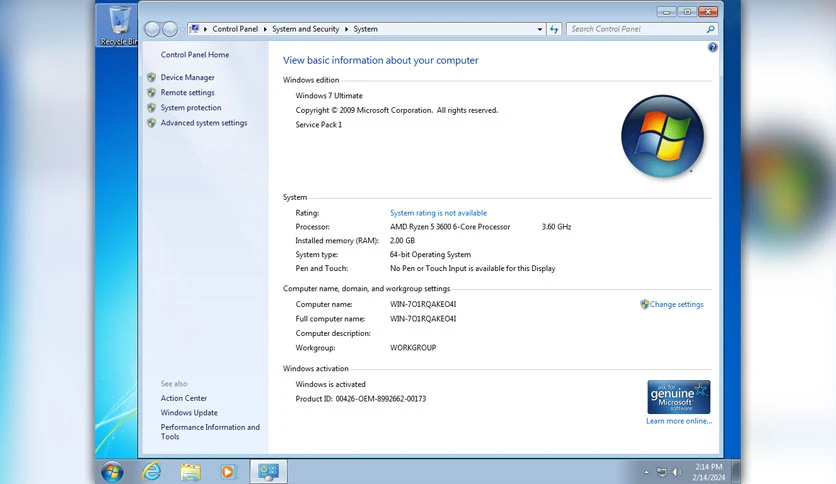Viewport: 836px width, 484px height.
Task: Maximize the System window
Action: click(x=687, y=12)
